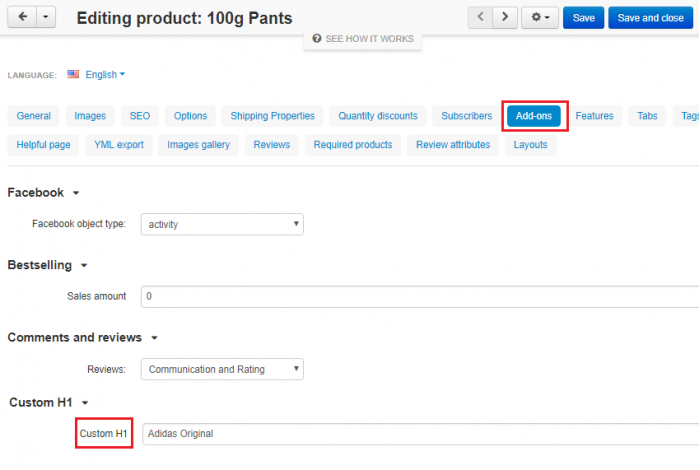The width and height of the screenshot is (700, 470).
Task: Open the Subscribers tab
Action: 467,116
